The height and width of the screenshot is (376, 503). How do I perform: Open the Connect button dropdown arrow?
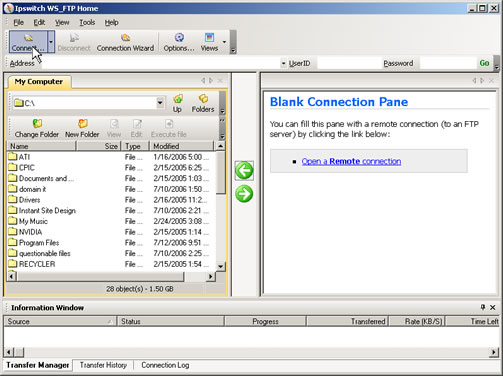[51, 42]
